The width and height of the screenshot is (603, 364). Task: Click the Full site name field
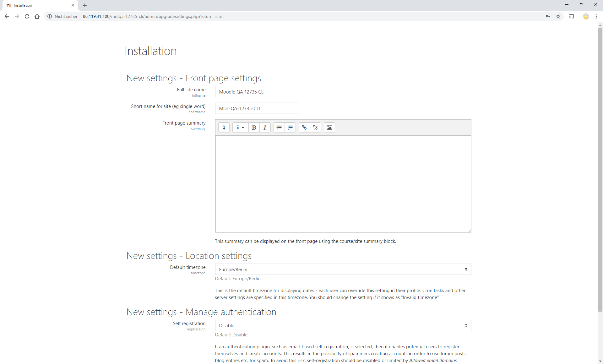click(x=257, y=92)
